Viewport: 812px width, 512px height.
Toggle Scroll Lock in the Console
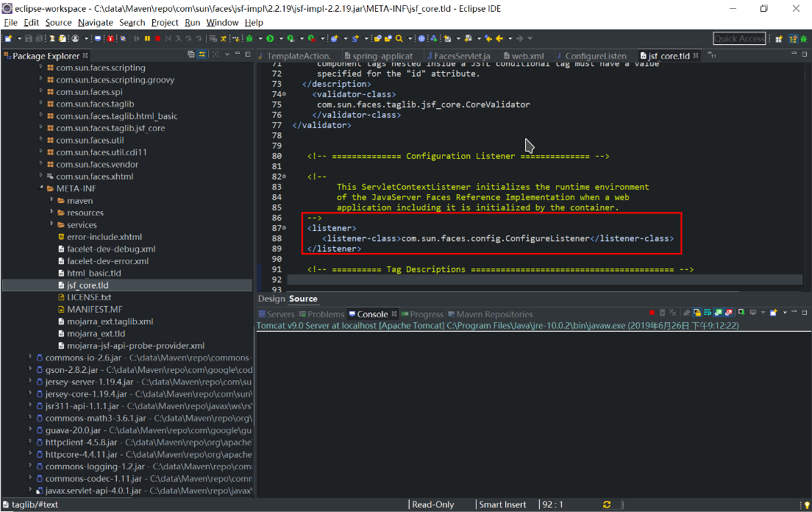click(697, 313)
